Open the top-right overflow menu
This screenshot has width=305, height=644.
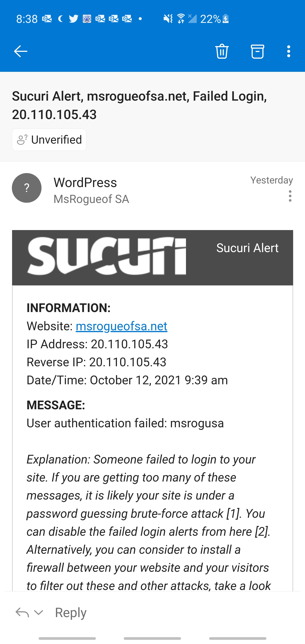pos(288,51)
